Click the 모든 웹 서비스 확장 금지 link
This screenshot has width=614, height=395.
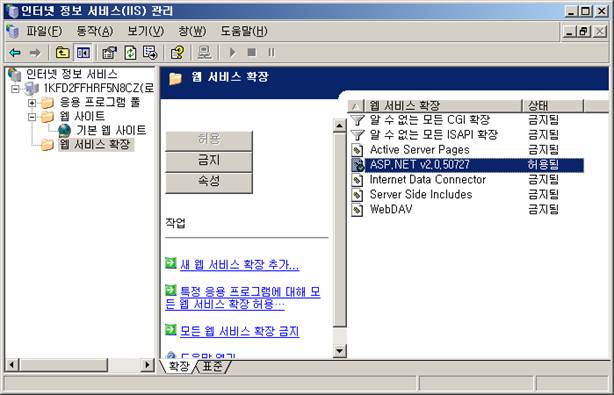click(239, 332)
